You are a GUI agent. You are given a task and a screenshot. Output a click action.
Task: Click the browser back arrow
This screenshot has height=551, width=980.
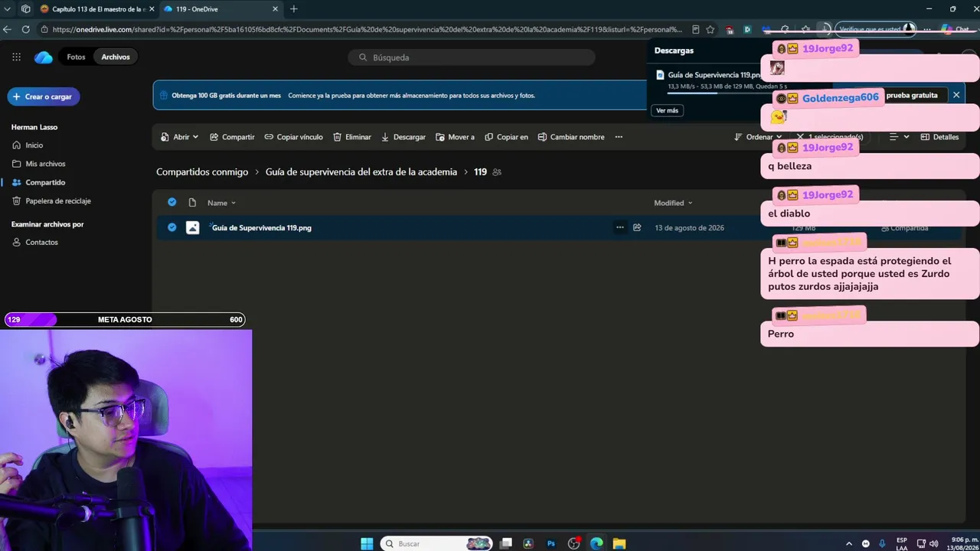point(8,29)
